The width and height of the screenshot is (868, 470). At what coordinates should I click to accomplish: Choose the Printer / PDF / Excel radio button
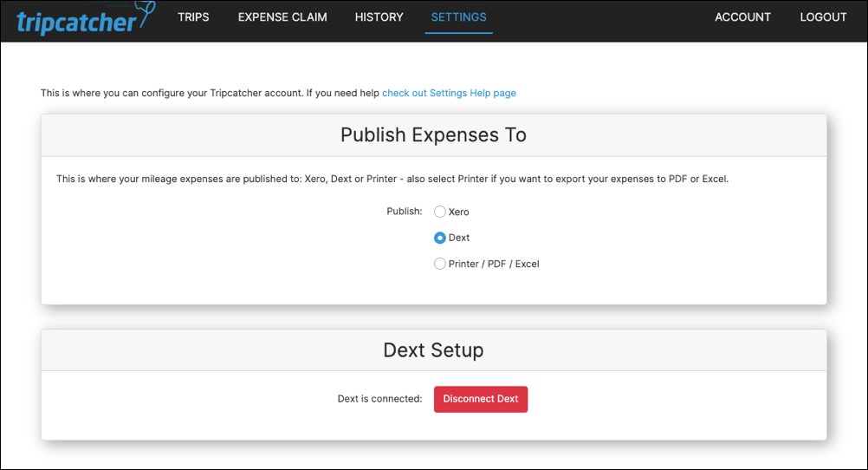click(440, 264)
